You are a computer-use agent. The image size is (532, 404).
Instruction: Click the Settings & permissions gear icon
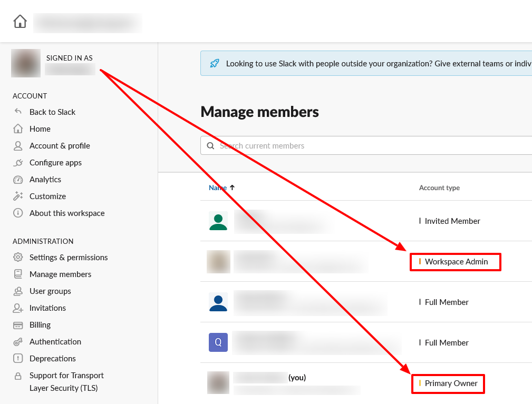pyautogui.click(x=18, y=257)
